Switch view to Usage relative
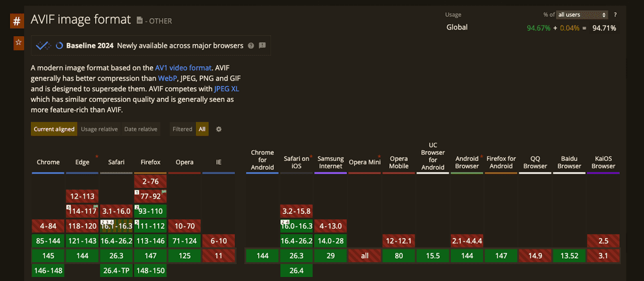This screenshot has height=281, width=644. point(99,129)
